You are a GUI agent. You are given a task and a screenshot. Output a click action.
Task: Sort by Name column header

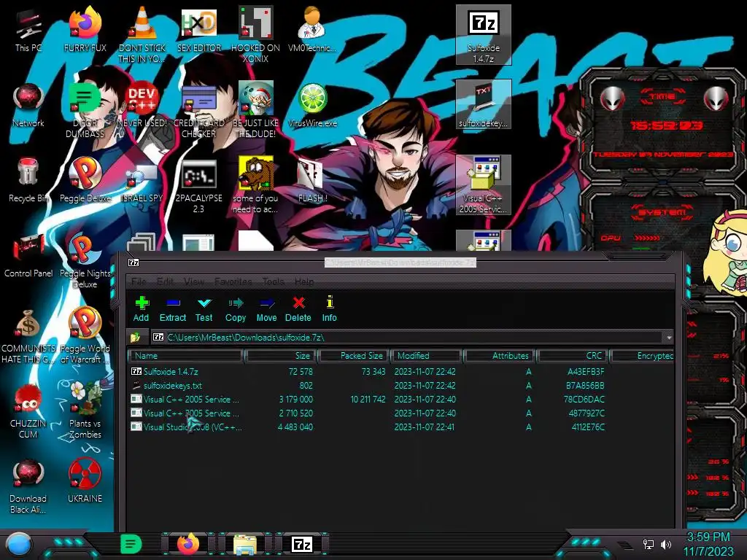pos(186,356)
